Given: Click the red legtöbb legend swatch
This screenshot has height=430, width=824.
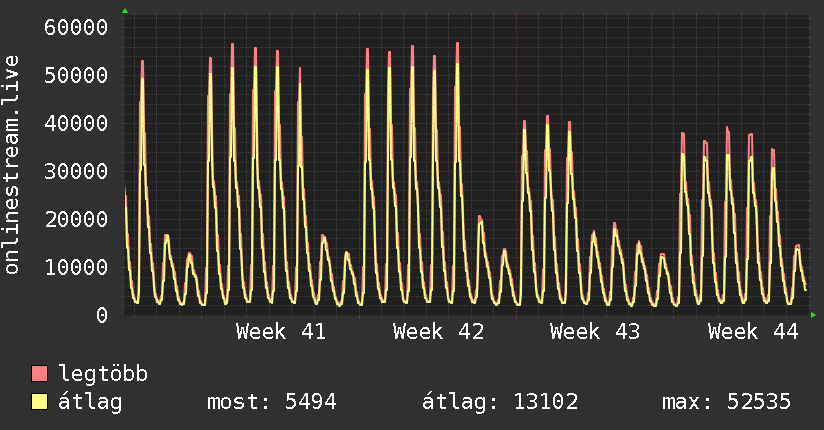Looking at the screenshot, I should 39,373.
